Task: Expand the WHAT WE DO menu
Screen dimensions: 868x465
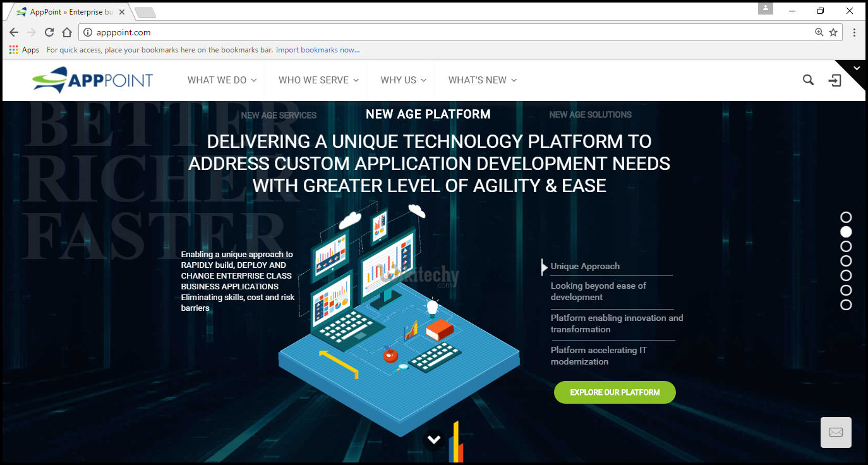Action: (x=222, y=80)
